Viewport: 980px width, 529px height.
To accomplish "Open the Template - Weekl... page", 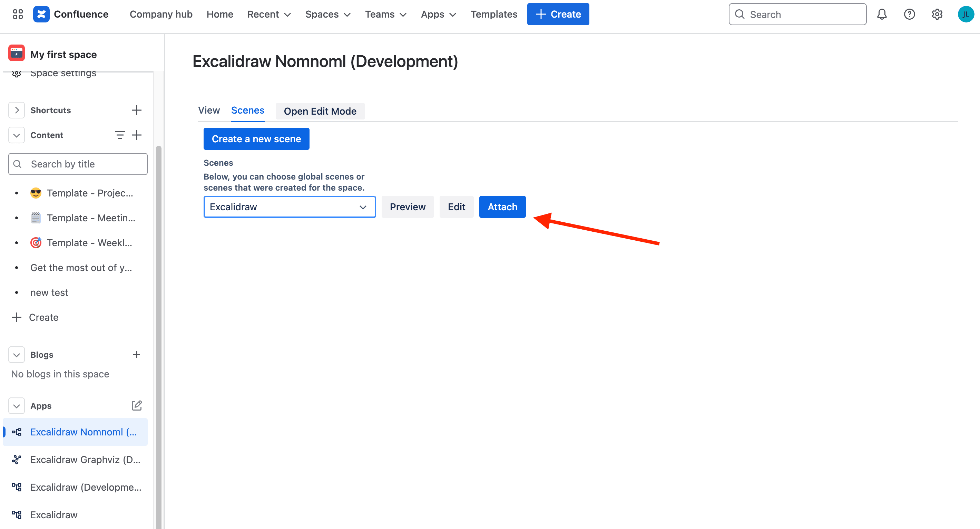I will (90, 242).
